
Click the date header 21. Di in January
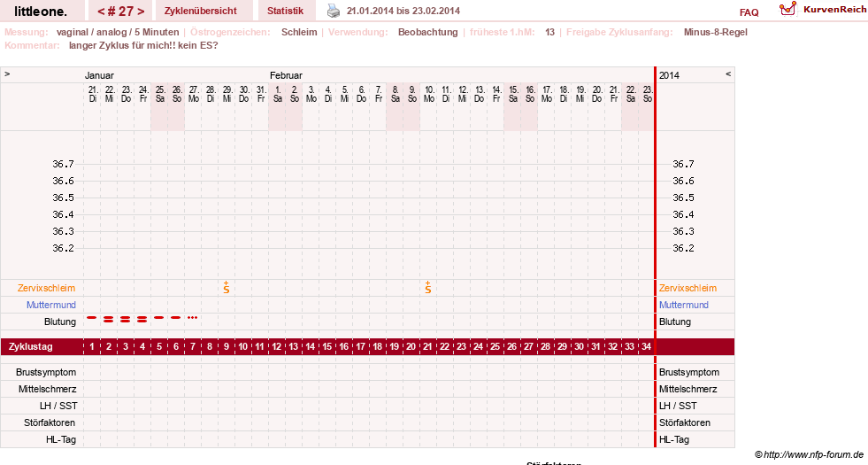click(92, 94)
